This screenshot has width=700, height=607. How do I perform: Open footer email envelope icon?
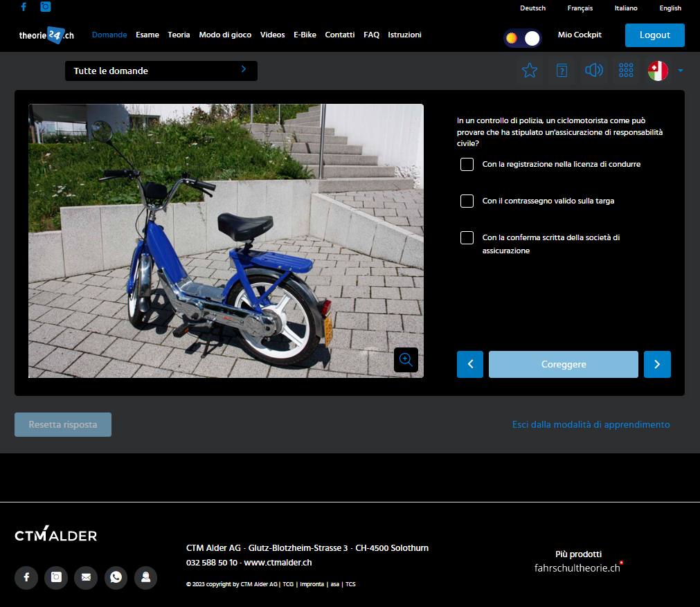click(86, 577)
